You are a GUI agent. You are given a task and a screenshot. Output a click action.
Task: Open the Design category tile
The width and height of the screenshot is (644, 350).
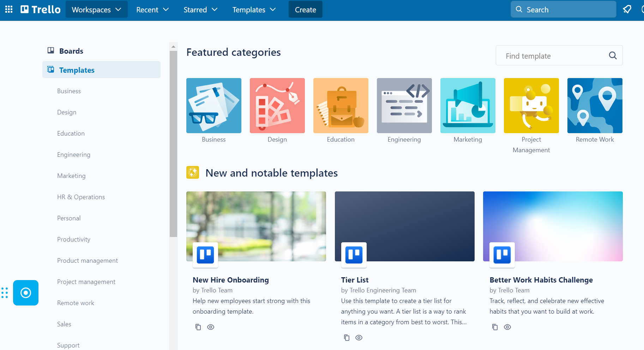[277, 106]
